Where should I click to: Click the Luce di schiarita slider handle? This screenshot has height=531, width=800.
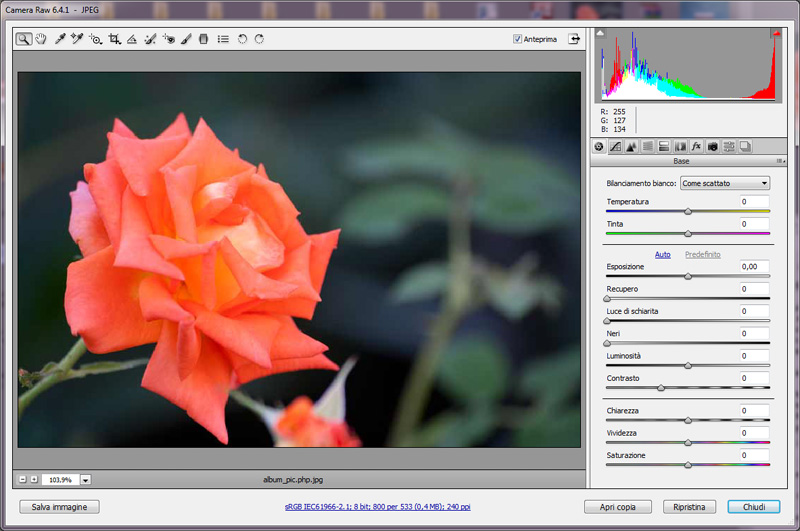(x=607, y=321)
